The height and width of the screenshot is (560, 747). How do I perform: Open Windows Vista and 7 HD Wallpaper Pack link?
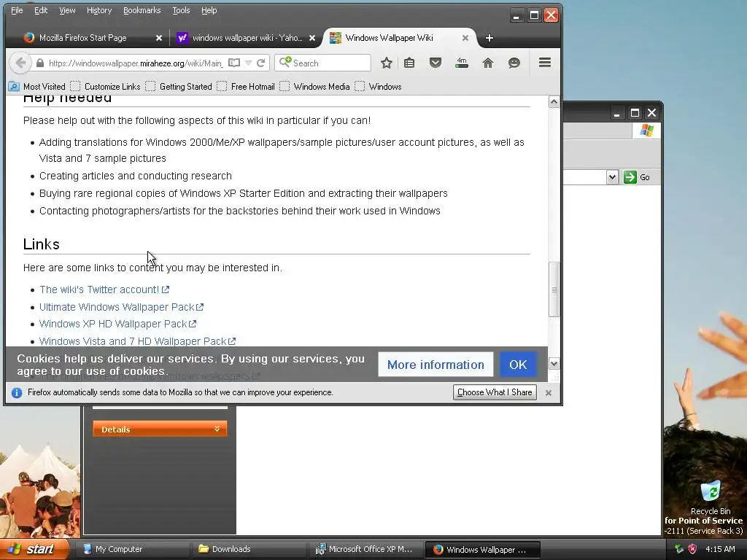pyautogui.click(x=137, y=341)
